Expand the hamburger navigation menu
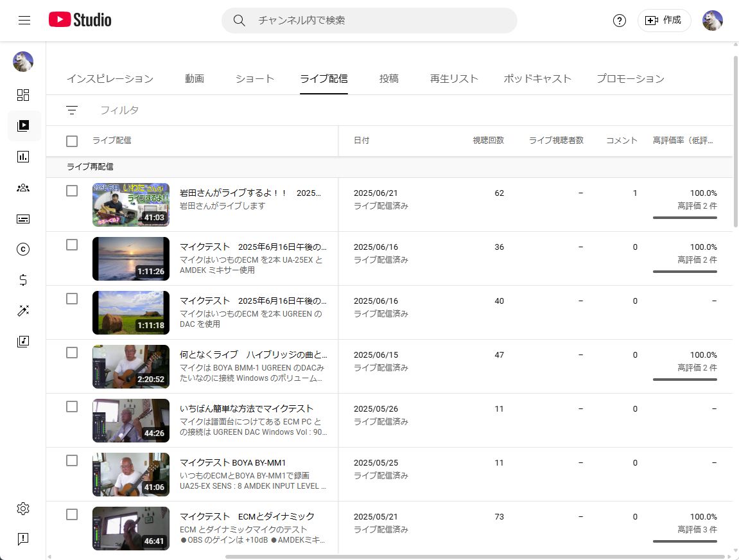 pos(24,21)
